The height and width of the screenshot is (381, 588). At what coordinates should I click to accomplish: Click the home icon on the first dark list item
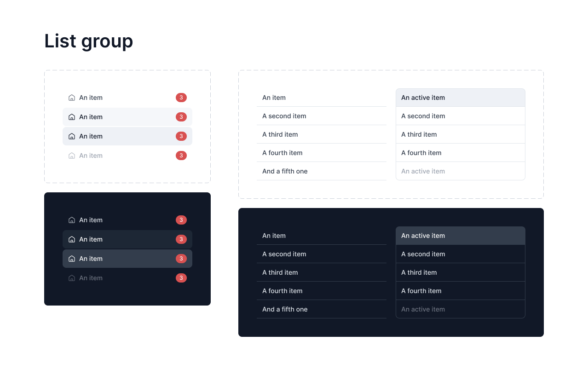[x=72, y=220]
